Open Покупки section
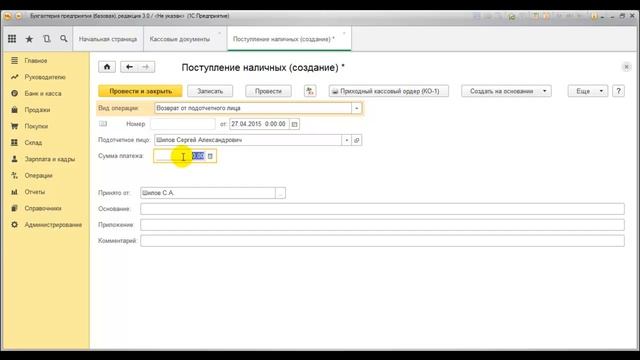Viewport: 640px width, 360px height. (36, 126)
